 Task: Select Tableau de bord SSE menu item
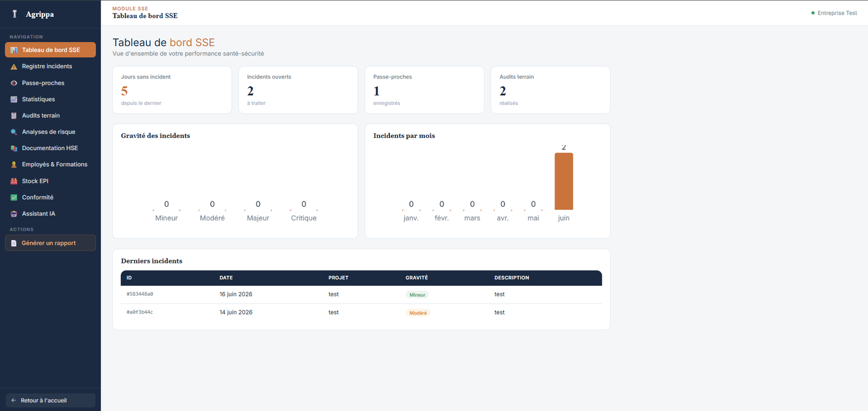50,50
